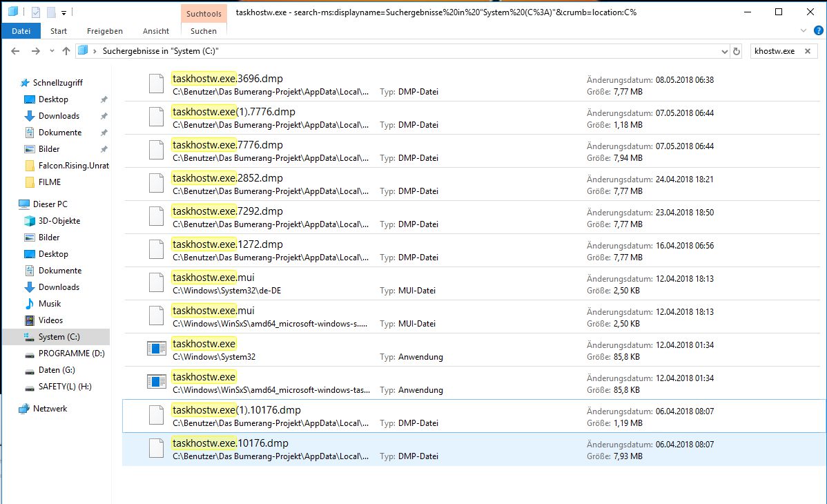Refresh the search results
This screenshot has width=827, height=504.
(737, 51)
